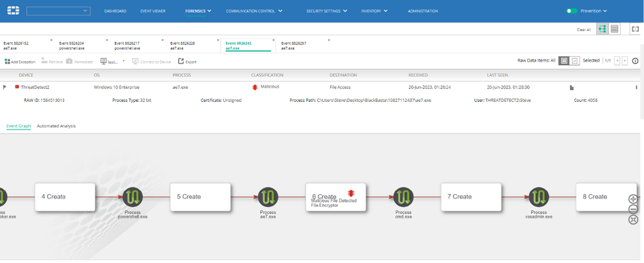Open the Prevention mode dropdown
This screenshot has width=644, height=263.
[594, 11]
